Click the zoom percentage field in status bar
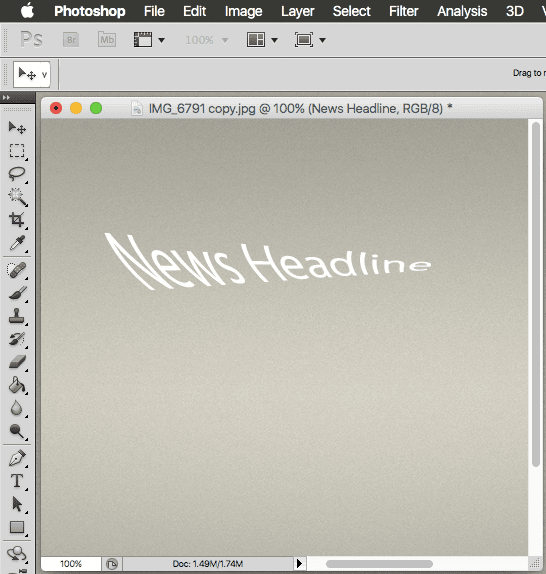Screen dimensions: 546x574 point(71,563)
